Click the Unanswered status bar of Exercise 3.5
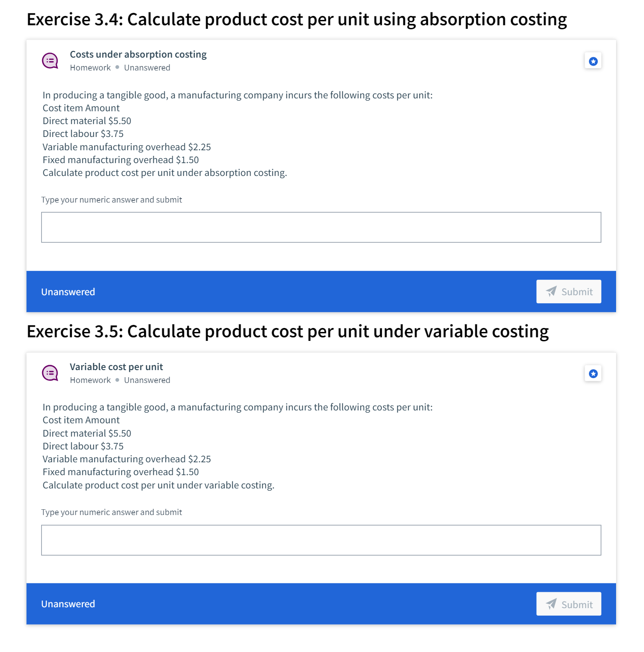This screenshot has width=644, height=652. coord(68,604)
